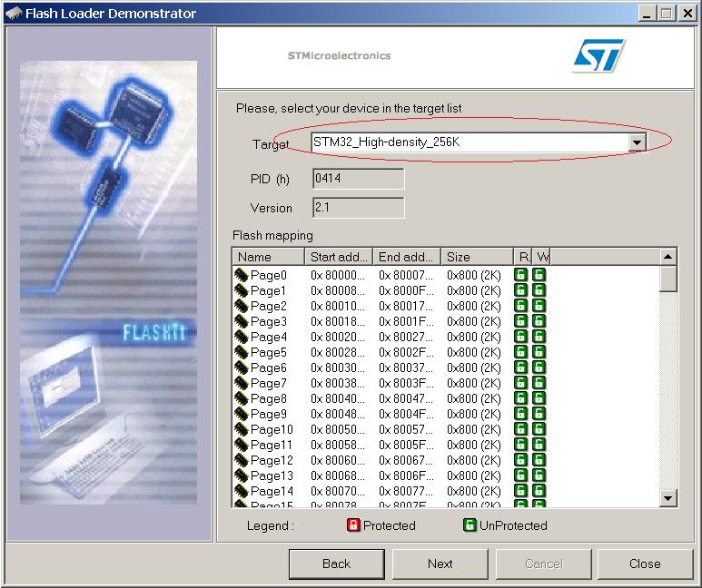The height and width of the screenshot is (588, 702).
Task: Click the Size column header
Action: tap(477, 258)
